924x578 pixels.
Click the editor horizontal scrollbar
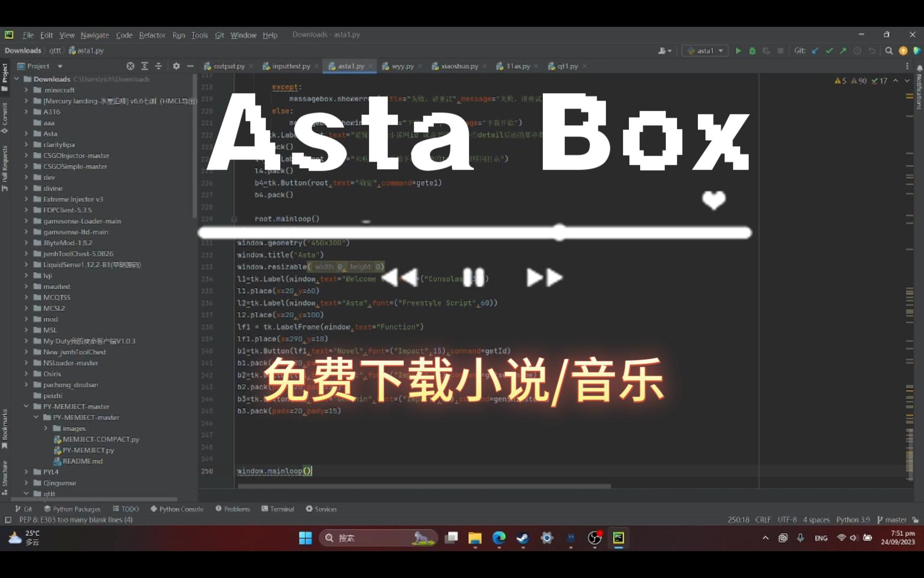(x=424, y=486)
